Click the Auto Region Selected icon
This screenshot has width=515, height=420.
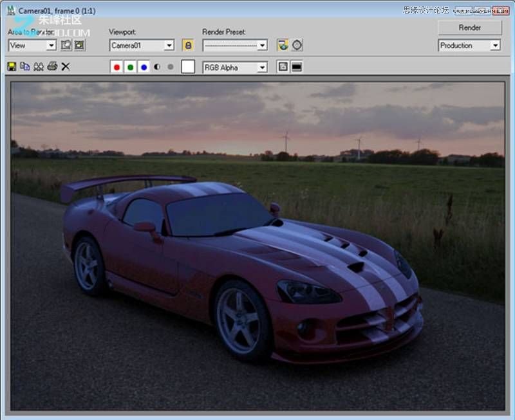pos(79,45)
